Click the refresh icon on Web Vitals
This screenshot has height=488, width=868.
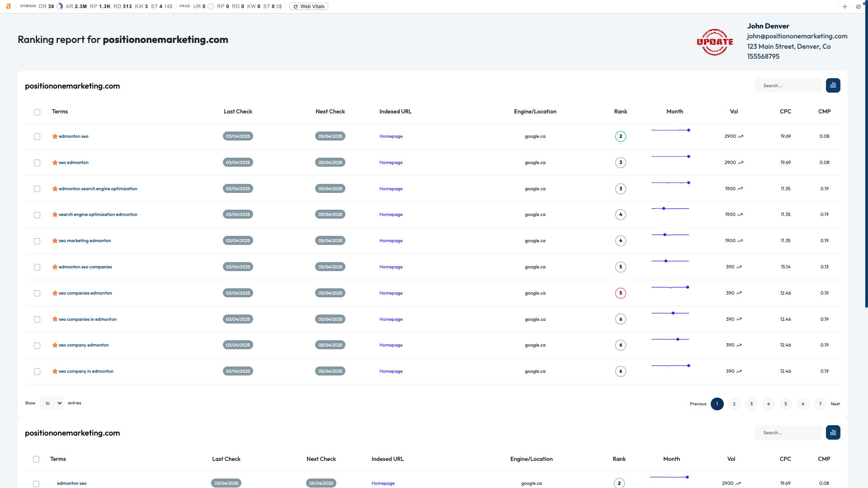click(x=296, y=7)
